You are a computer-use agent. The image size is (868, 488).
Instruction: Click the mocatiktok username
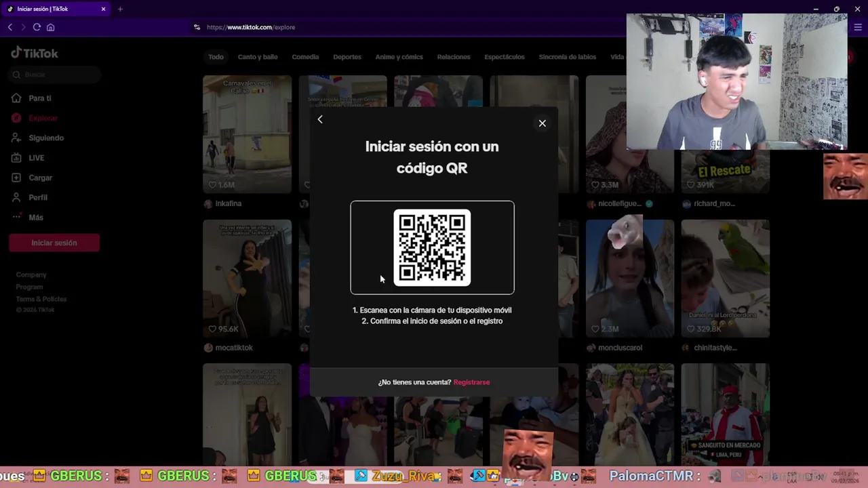point(233,348)
